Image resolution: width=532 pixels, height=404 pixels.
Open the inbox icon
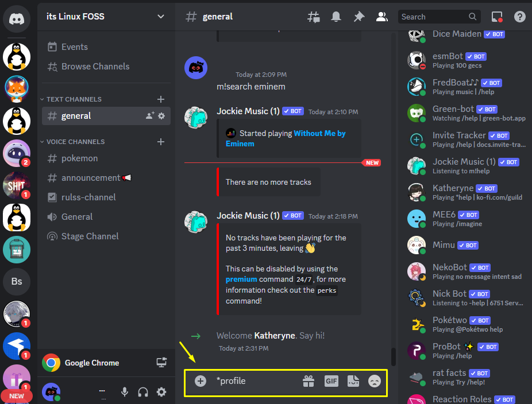coord(497,17)
